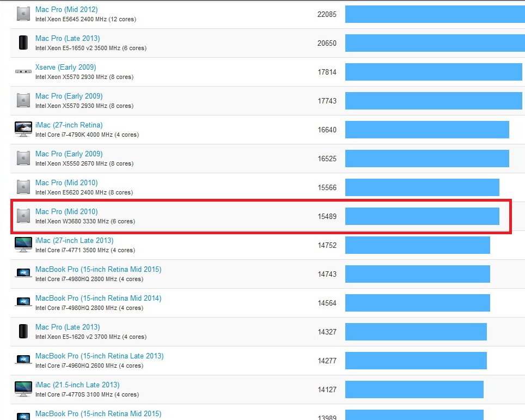Open Mac Pro (Mid 2010) link above E5620
The width and height of the screenshot is (525, 420).
point(66,182)
